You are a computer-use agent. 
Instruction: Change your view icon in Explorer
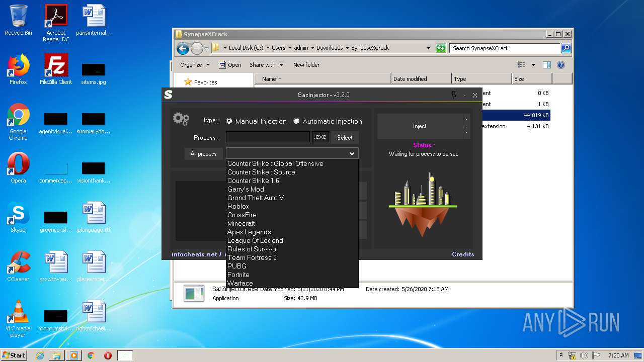point(521,65)
